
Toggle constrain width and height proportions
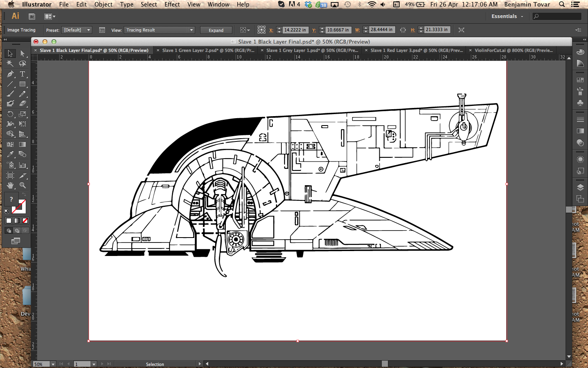click(403, 30)
